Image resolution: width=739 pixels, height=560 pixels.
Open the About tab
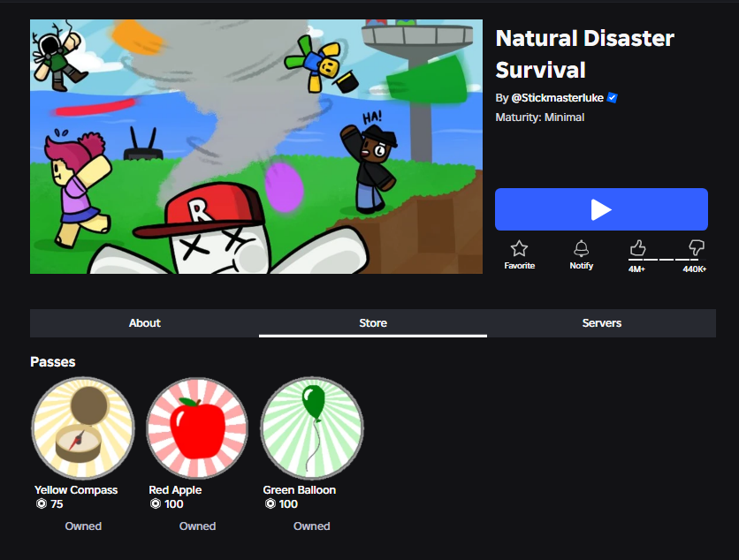145,323
